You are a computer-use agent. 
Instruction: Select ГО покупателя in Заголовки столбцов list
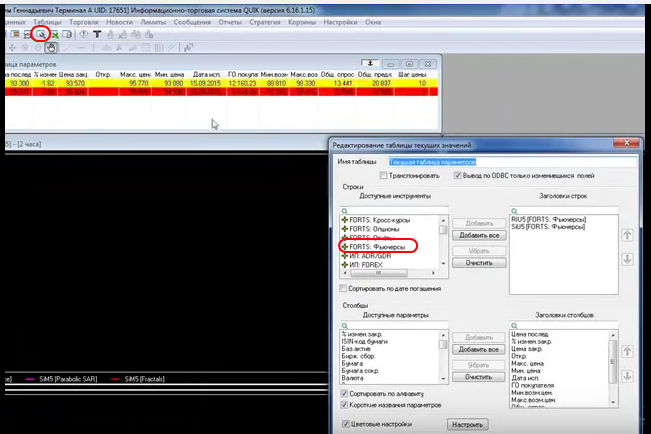pos(532,385)
